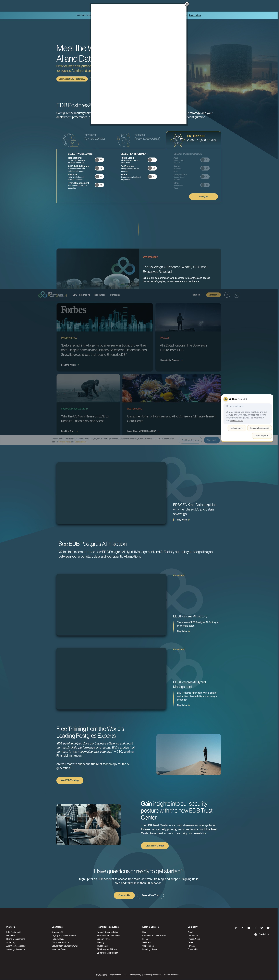Toggle the Google Cloud switch
The width and height of the screenshot is (279, 980).
[205, 177]
